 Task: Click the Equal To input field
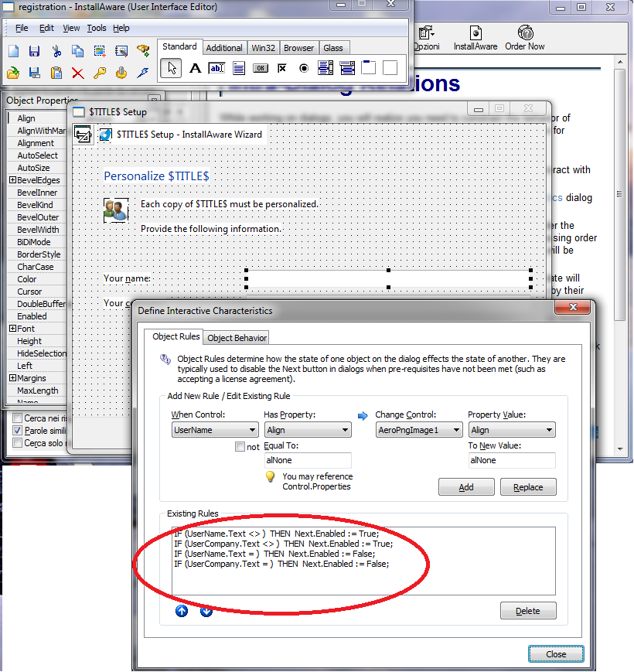click(x=308, y=460)
